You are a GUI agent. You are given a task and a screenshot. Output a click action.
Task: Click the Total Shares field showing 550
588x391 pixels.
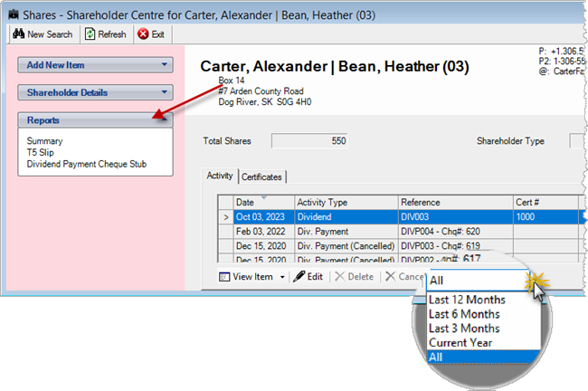point(309,140)
